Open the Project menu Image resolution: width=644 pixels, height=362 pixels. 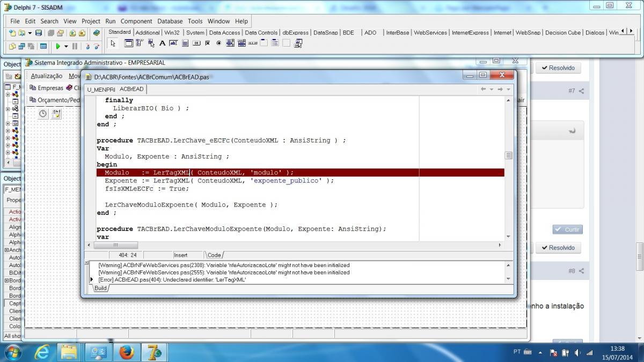[91, 21]
